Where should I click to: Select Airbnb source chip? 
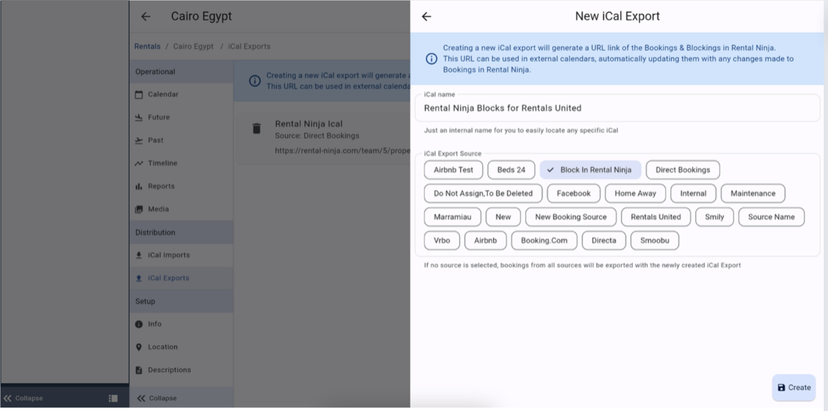(x=485, y=240)
